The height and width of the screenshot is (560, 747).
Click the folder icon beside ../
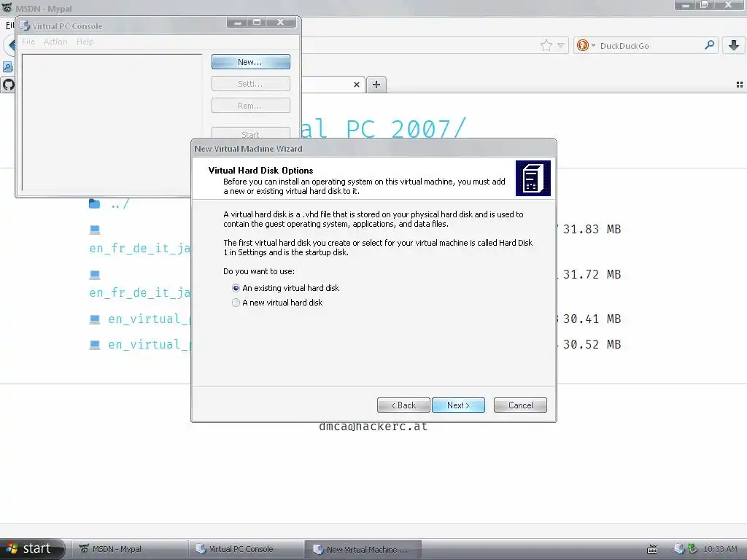94,204
